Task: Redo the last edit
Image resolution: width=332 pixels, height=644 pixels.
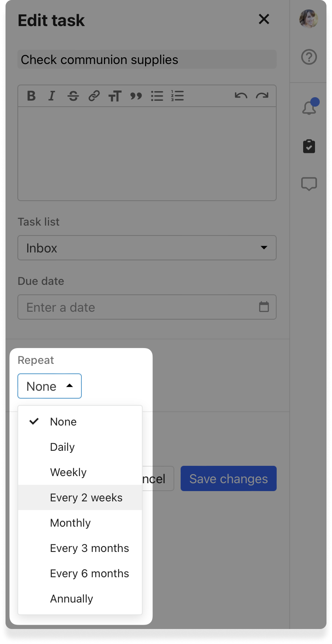Action: (262, 96)
